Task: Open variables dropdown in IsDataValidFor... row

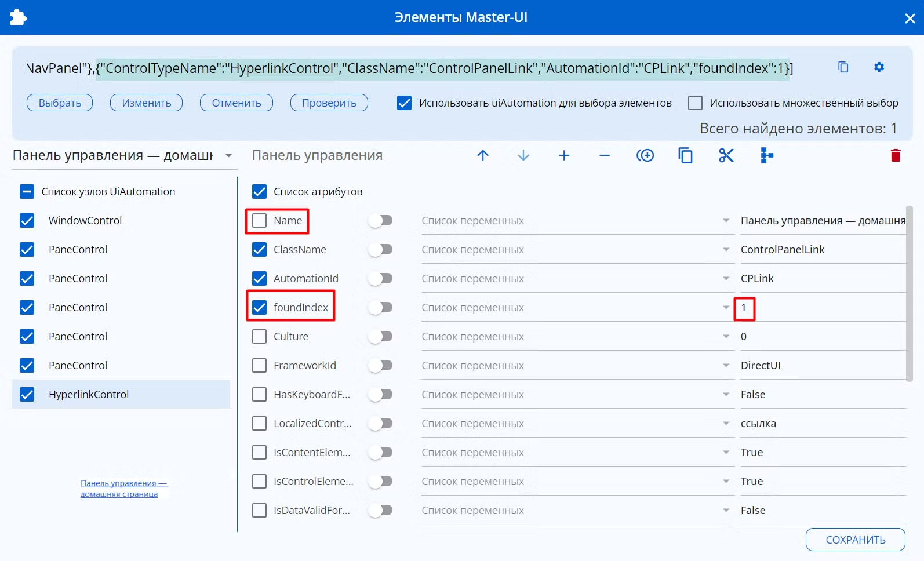Action: [577, 511]
